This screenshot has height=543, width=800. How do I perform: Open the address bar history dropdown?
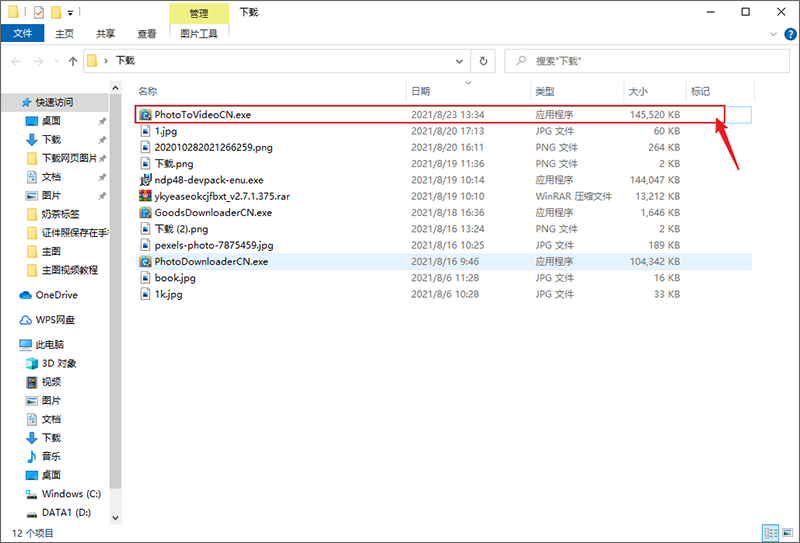[x=459, y=61]
